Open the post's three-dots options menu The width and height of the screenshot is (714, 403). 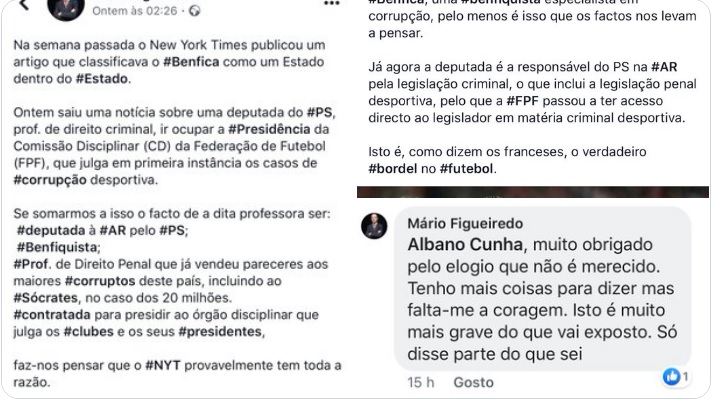coord(331,4)
